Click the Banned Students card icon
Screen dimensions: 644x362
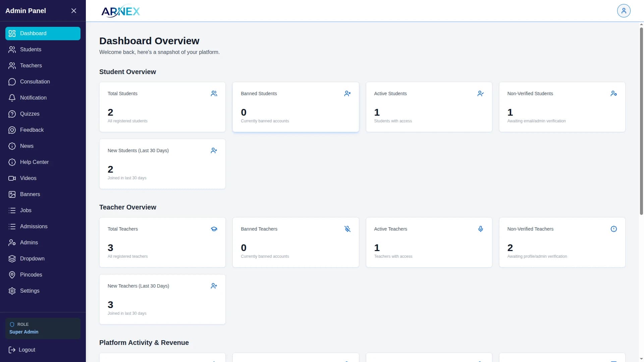[x=347, y=94]
